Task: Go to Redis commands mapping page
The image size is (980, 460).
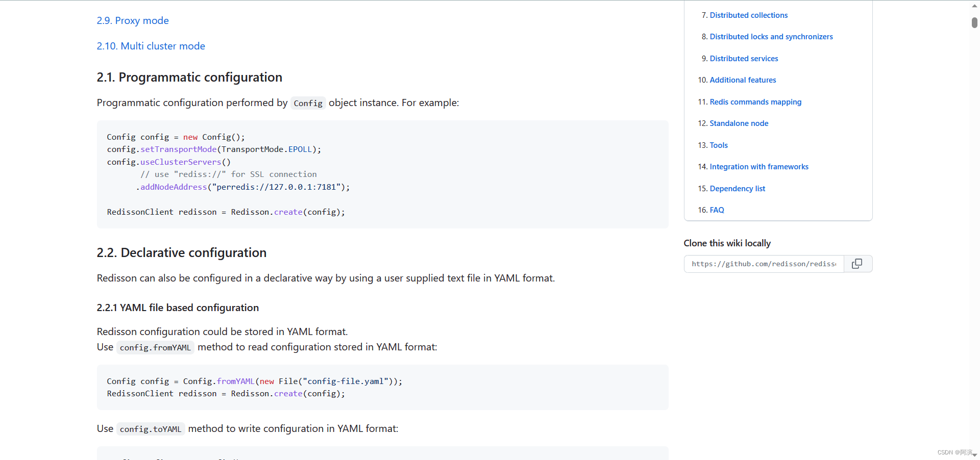Action: (x=755, y=102)
